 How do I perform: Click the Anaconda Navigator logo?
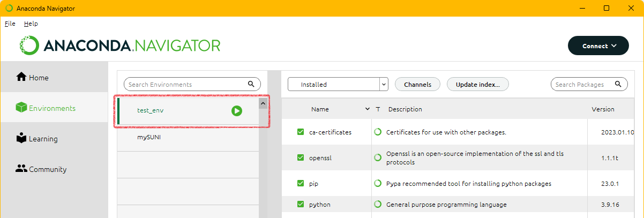tap(121, 45)
